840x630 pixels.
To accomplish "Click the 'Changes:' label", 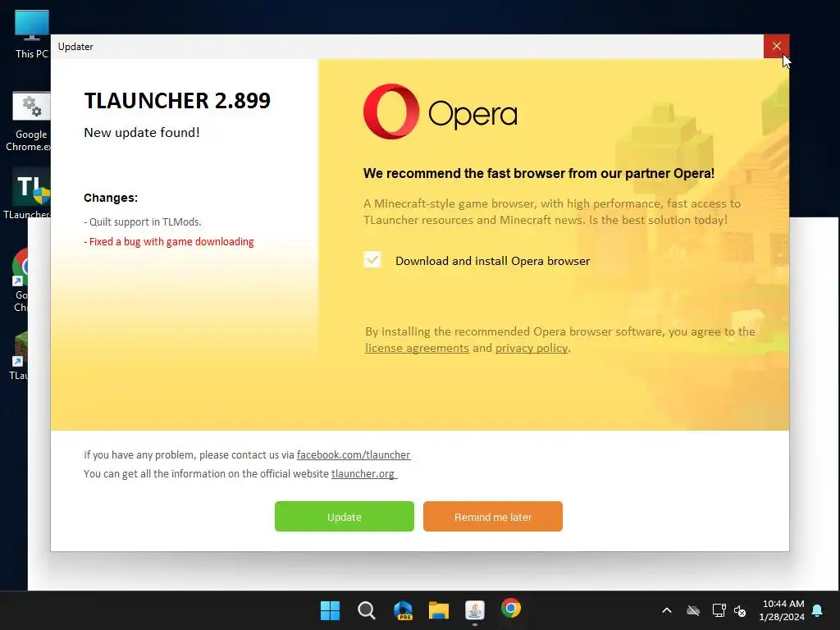I will [x=111, y=198].
